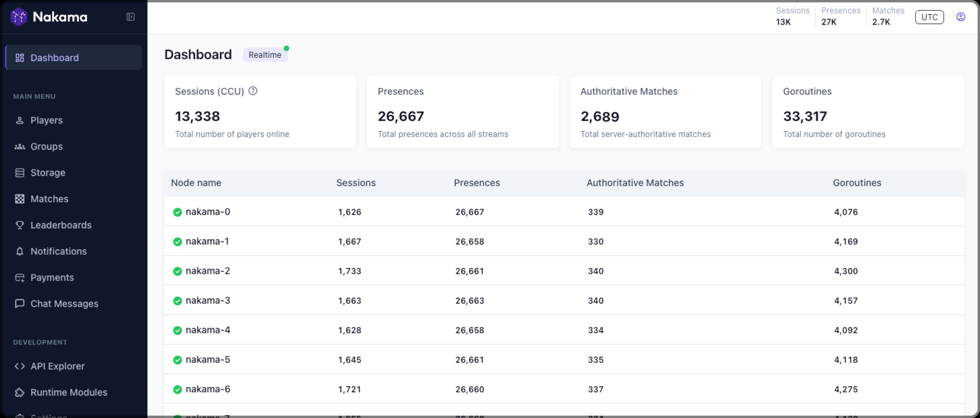Image resolution: width=980 pixels, height=418 pixels.
Task: Click matches value 335 for nakama-5
Action: pos(596,360)
